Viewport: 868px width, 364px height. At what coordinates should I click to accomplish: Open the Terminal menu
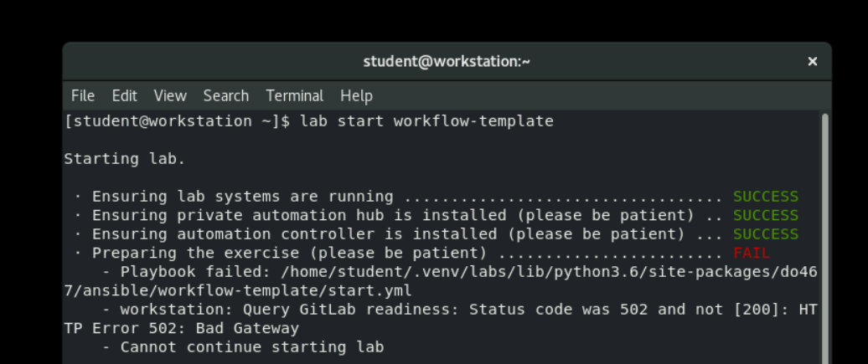pos(294,95)
